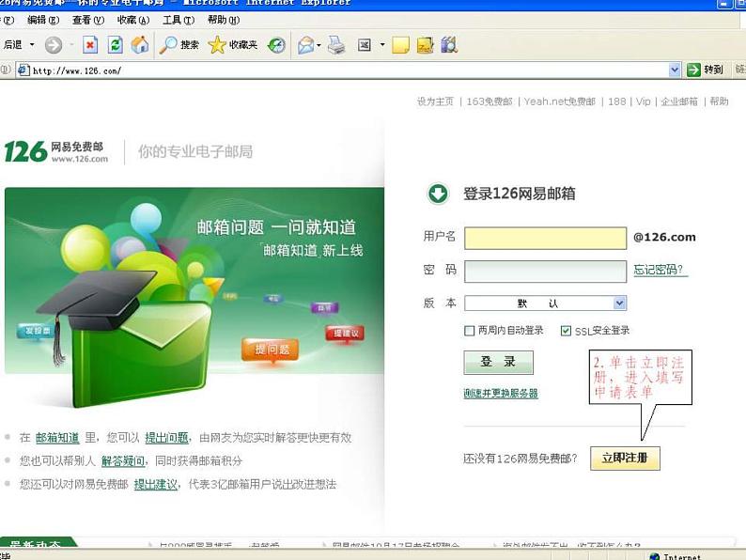This screenshot has height=560, width=746.
Task: Click the 登录 login button
Action: pos(499,363)
